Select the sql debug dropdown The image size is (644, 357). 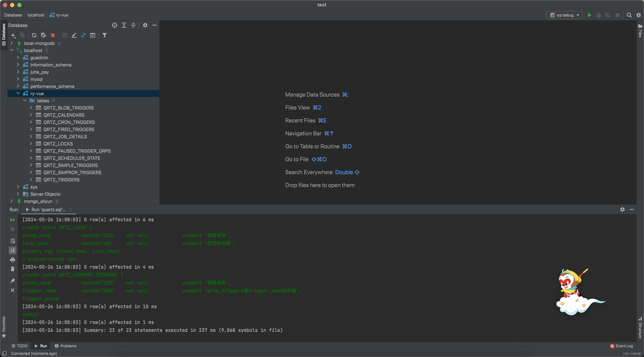565,15
